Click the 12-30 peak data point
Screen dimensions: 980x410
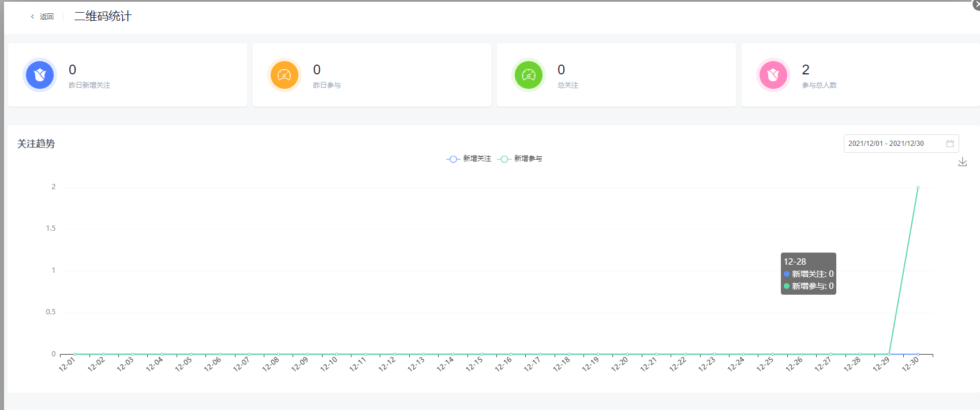pyautogui.click(x=918, y=187)
